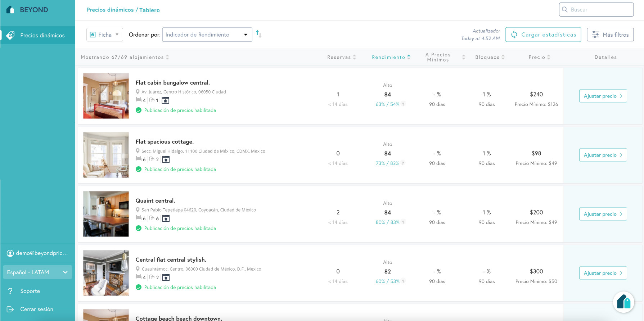
Task: Toggle the sort direction arrows icon
Action: tap(258, 34)
